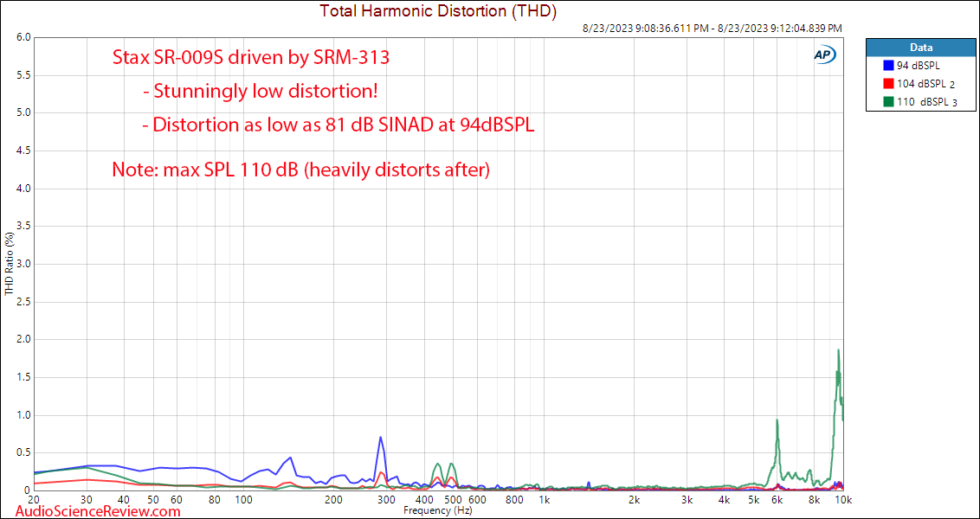The image size is (980, 519).
Task: Click the "4k" tick on the frequency axis
Action: click(725, 500)
